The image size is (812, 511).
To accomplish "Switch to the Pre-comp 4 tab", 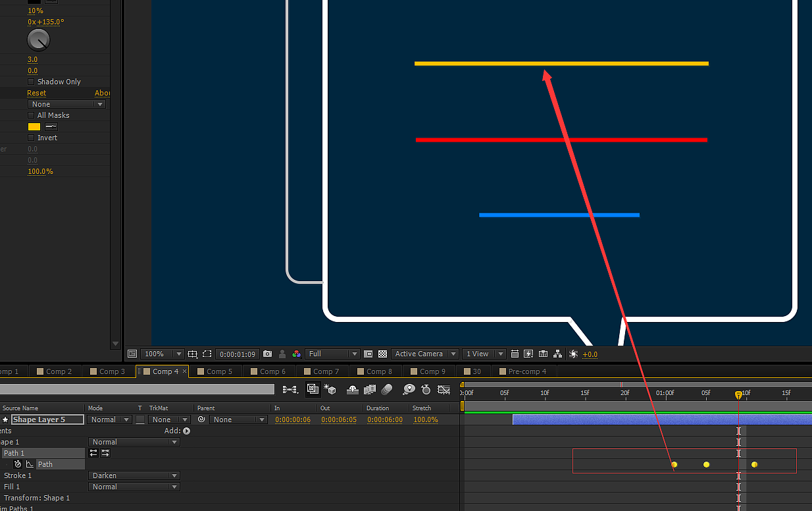I will pos(522,371).
